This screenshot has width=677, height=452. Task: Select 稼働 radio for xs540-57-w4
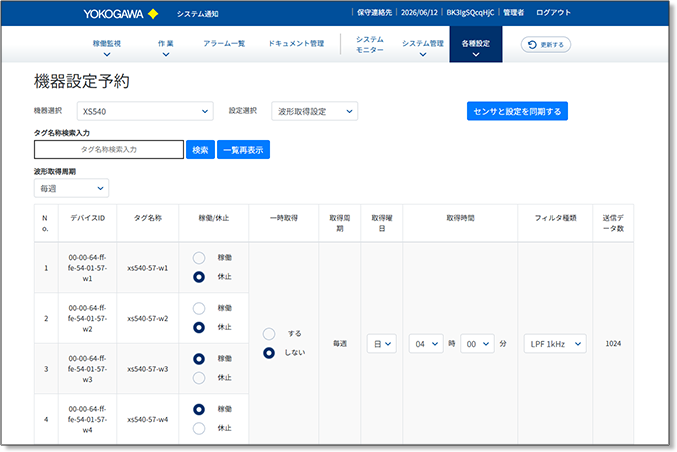pos(199,409)
